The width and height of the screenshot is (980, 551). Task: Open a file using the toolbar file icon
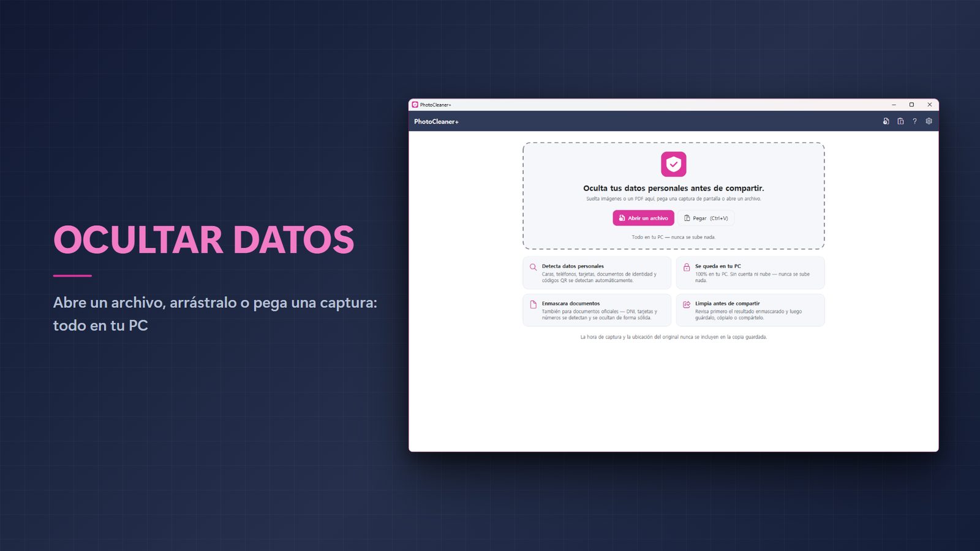click(886, 121)
